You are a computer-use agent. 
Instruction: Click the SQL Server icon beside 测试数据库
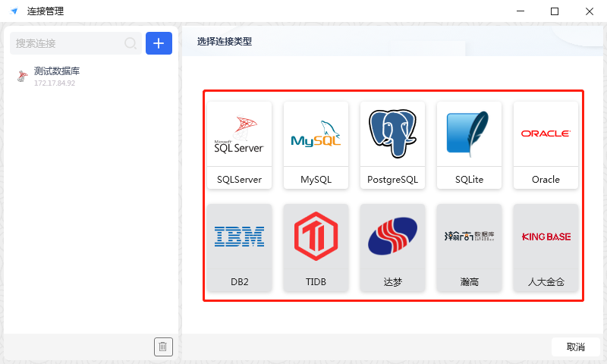(x=22, y=76)
